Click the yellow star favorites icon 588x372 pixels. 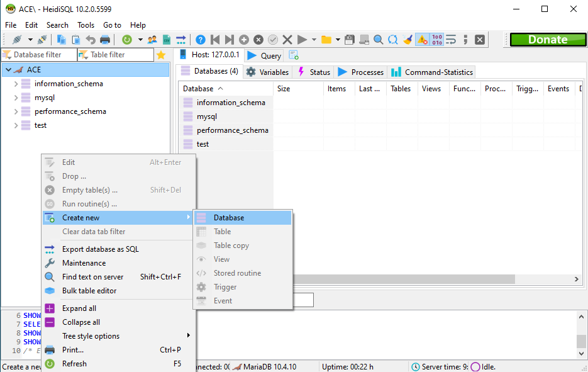161,55
